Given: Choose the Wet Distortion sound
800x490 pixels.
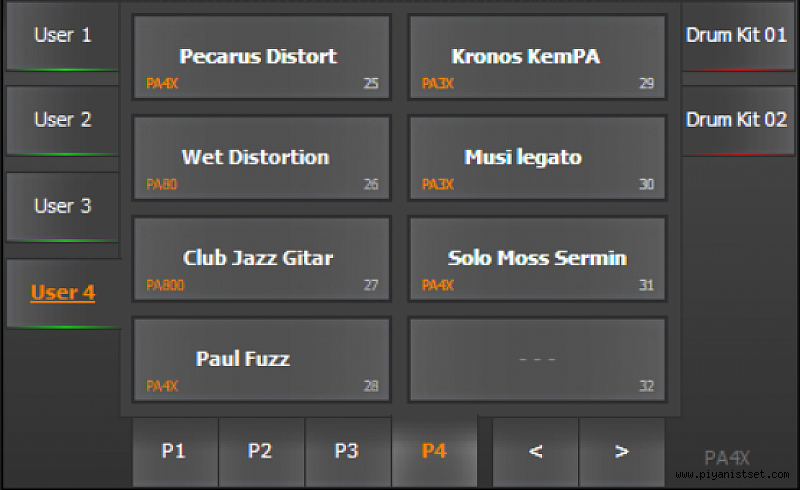Looking at the screenshot, I should click(x=261, y=158).
